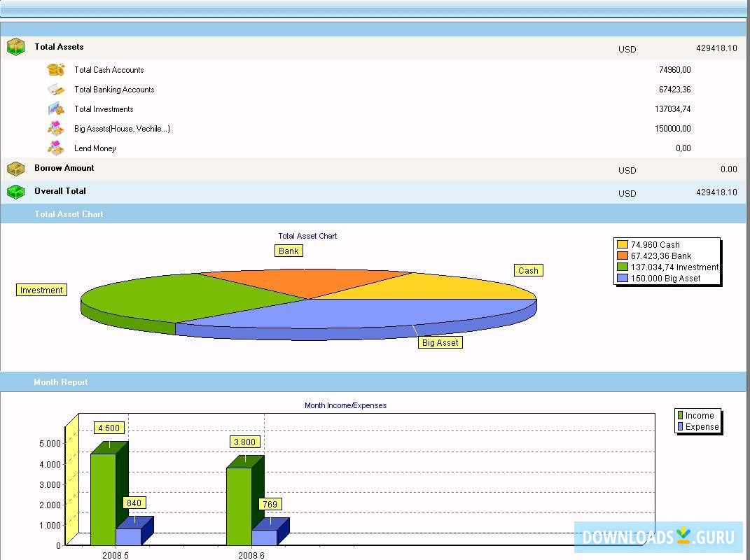This screenshot has width=750, height=560.
Task: Click the Big Asset label on the pie chart
Action: 440,343
